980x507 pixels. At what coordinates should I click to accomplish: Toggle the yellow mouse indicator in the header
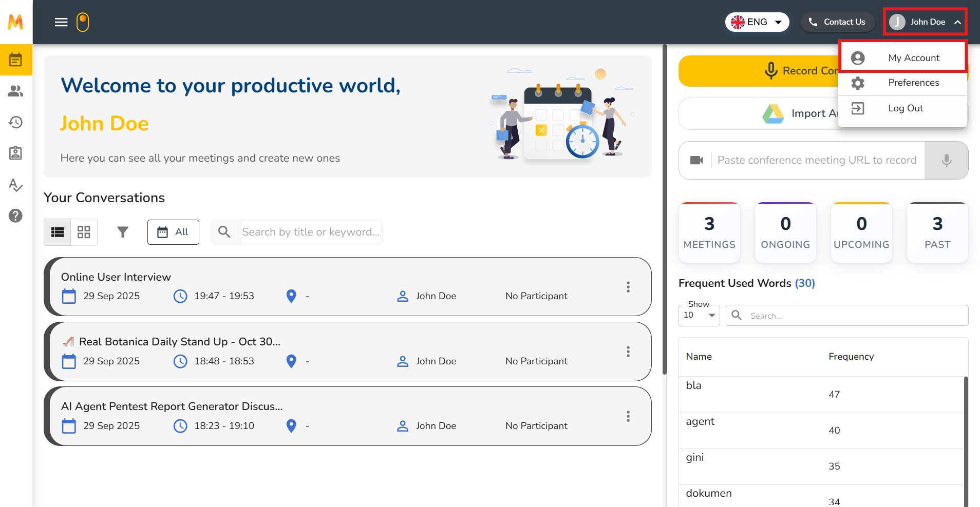click(83, 22)
